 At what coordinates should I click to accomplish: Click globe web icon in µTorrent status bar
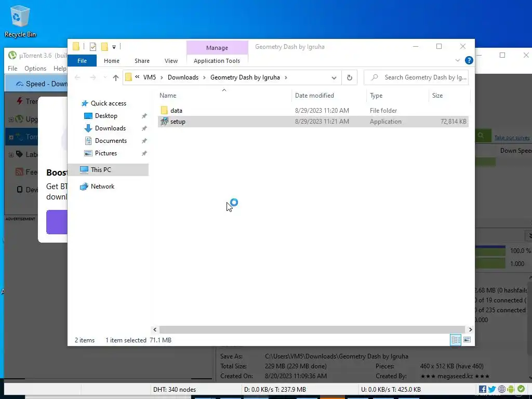click(x=501, y=389)
